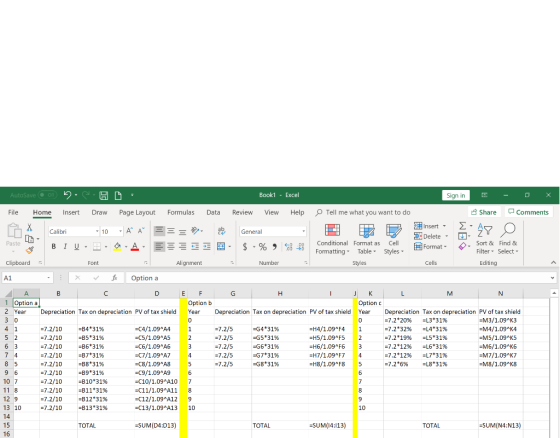Click the Save icon in the quick access toolbar
This screenshot has height=438, width=560.
click(104, 195)
